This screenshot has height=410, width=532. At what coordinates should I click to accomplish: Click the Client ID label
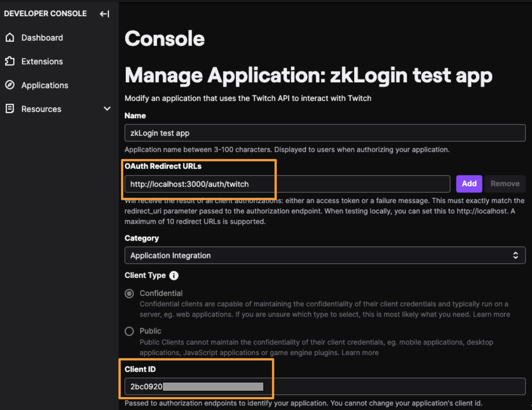(140, 369)
